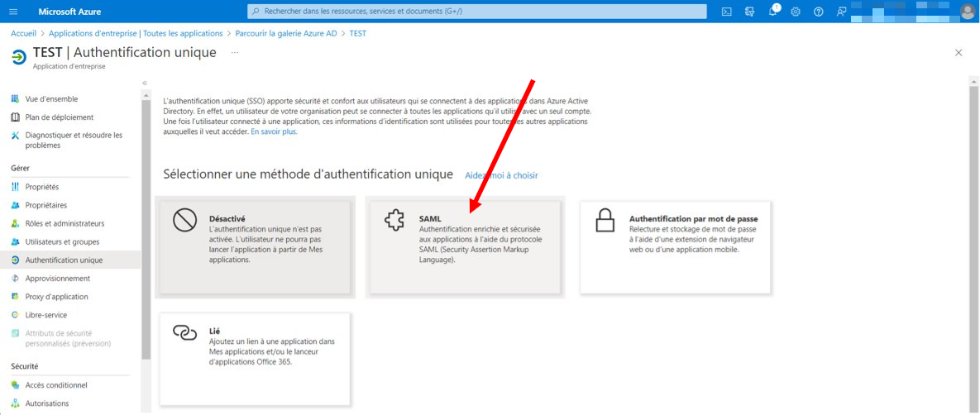Viewport: 980px width, 415px height.
Task: Collapse the left sidebar with double chevron
Action: pyautogui.click(x=145, y=83)
